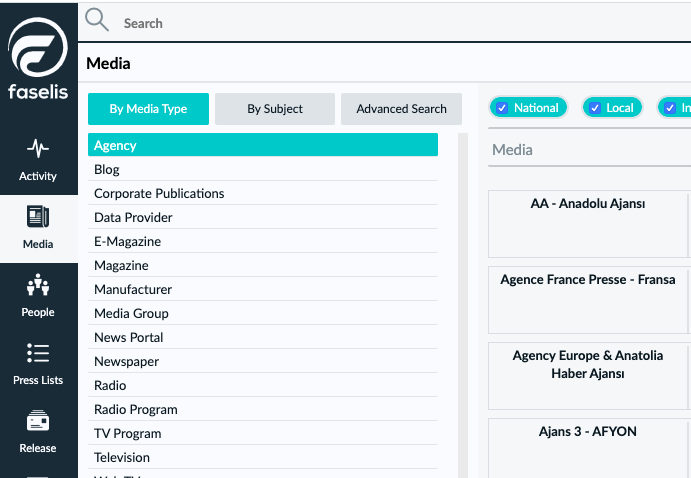This screenshot has height=478, width=691.
Task: Open the Advanced Search tab
Action: pyautogui.click(x=401, y=109)
